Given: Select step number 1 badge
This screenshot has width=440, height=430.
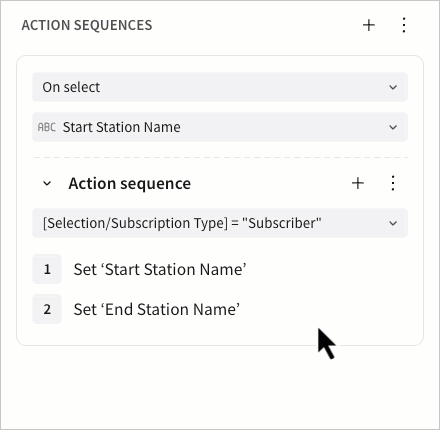Looking at the screenshot, I should 47,269.
